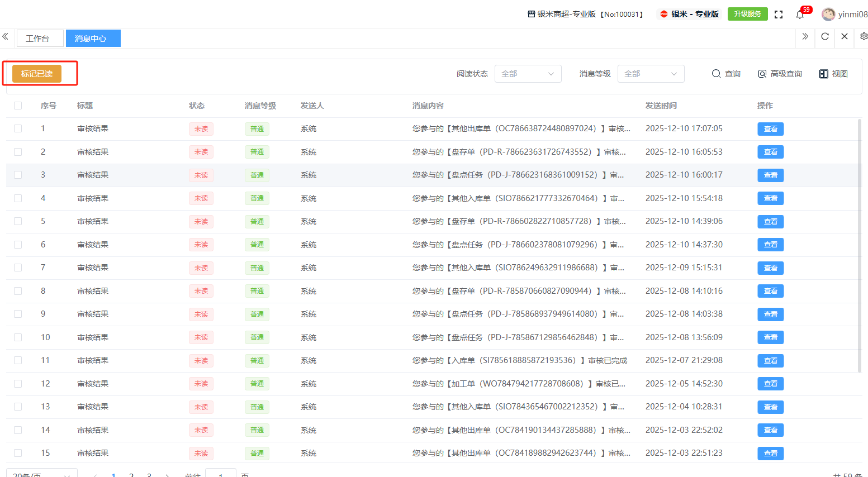Open the notification bell with 59 badge
The width and height of the screenshot is (868, 477).
pyautogui.click(x=800, y=15)
